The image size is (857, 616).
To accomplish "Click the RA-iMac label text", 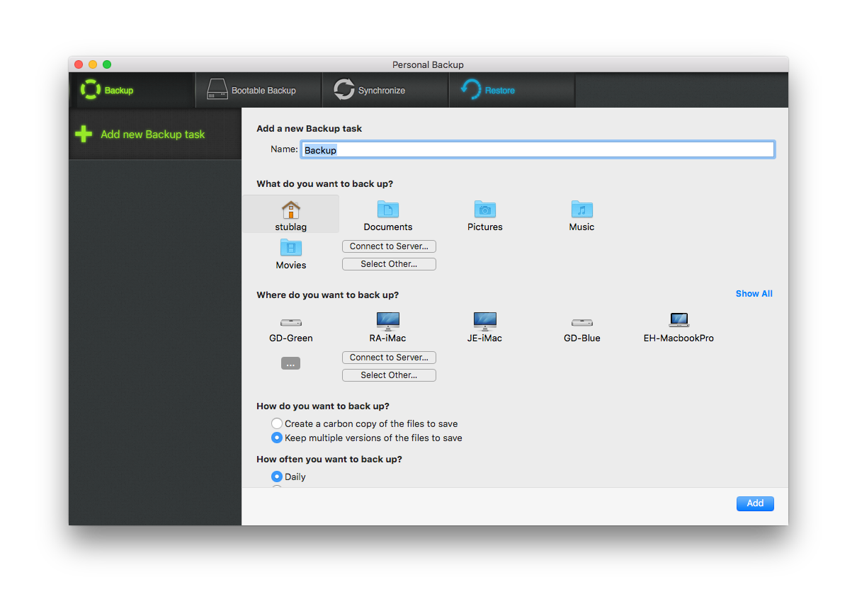I will point(388,338).
